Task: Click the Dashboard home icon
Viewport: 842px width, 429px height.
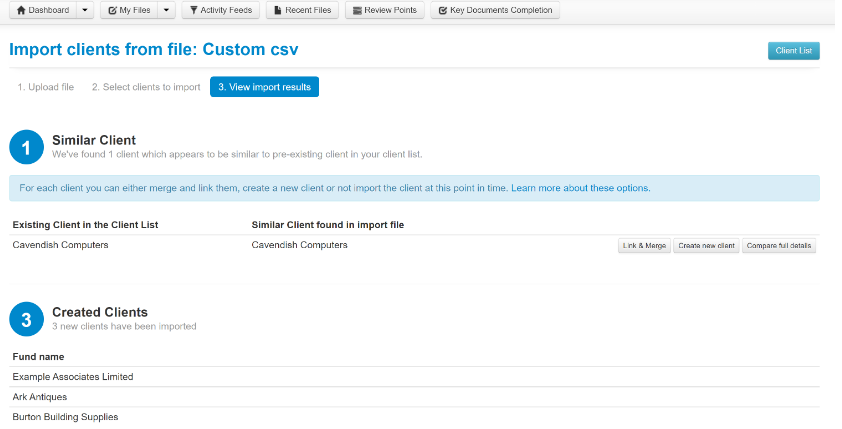Action: coord(21,10)
